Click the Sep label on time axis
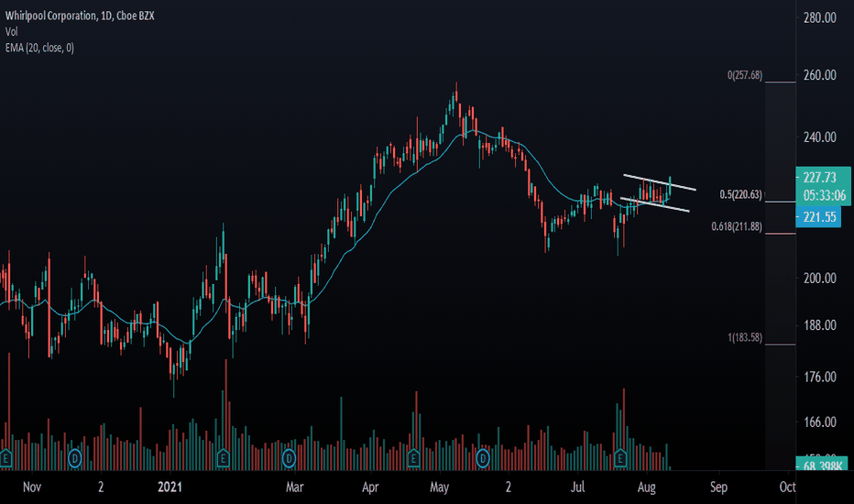Image resolution: width=854 pixels, height=504 pixels. coord(718,488)
